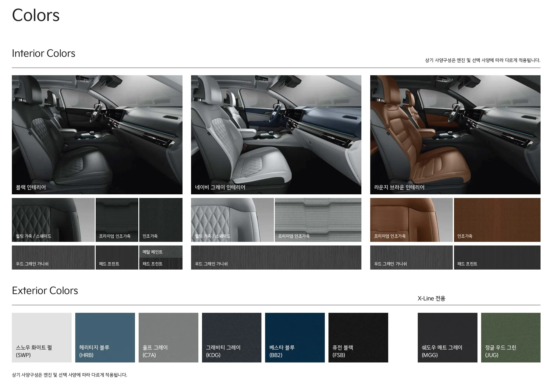Select the gray 퀼팅 가죽 / 스웨이드 seat sample
This screenshot has width=550, height=392.
point(232,220)
